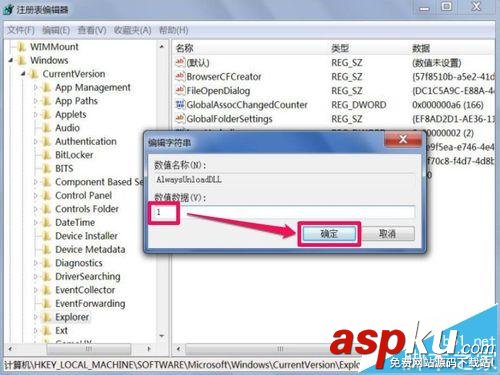Click the Audio folder icon
Image resolution: width=500 pixels, height=375 pixels.
47,128
